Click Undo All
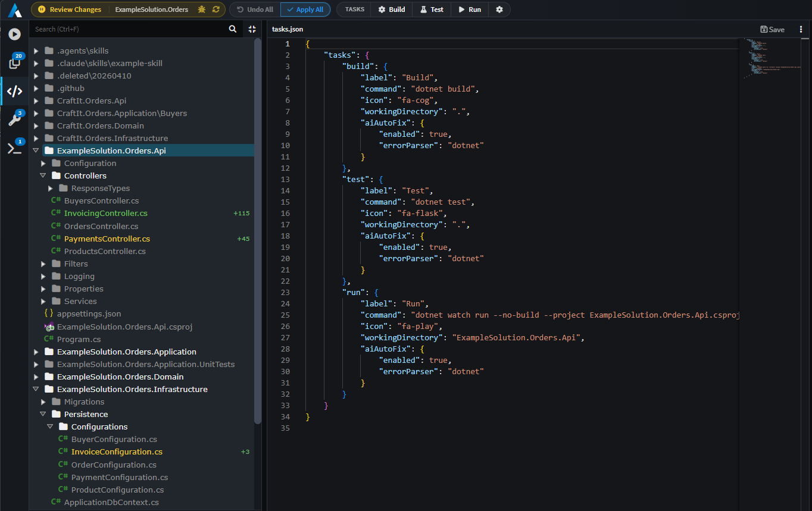Image resolution: width=812 pixels, height=511 pixels. (x=255, y=10)
